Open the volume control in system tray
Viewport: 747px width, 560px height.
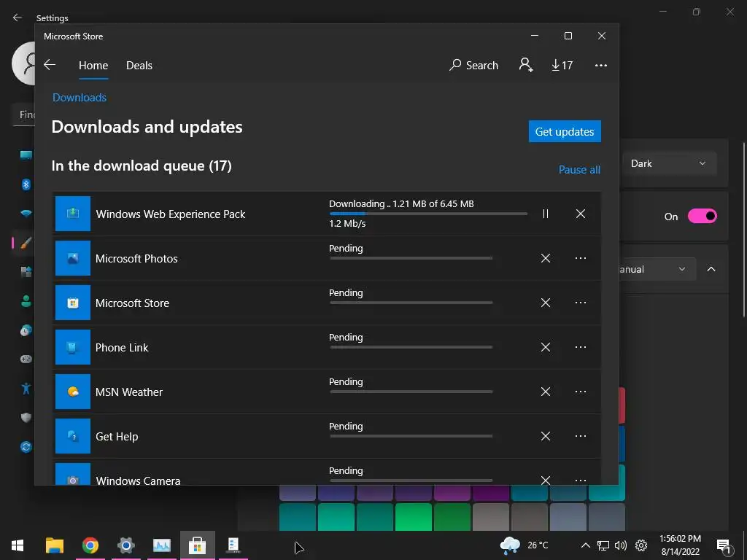tap(620, 545)
